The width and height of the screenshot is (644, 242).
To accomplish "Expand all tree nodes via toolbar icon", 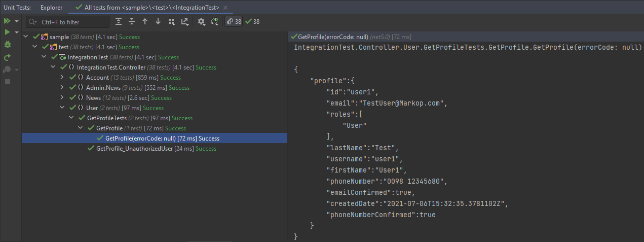I will (119, 22).
